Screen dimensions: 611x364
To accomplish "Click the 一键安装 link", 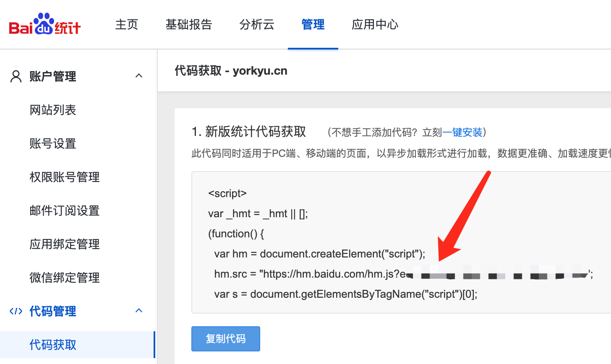I will click(462, 133).
